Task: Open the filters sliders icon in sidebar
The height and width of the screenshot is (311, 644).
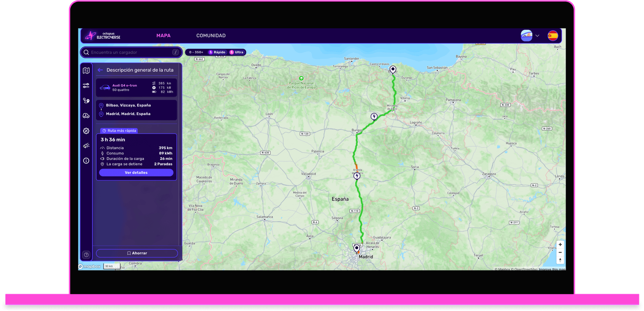Action: 86,85
